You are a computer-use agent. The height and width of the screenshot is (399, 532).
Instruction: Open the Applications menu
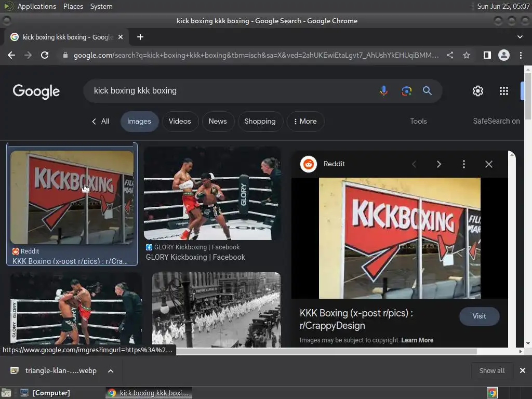tap(37, 6)
